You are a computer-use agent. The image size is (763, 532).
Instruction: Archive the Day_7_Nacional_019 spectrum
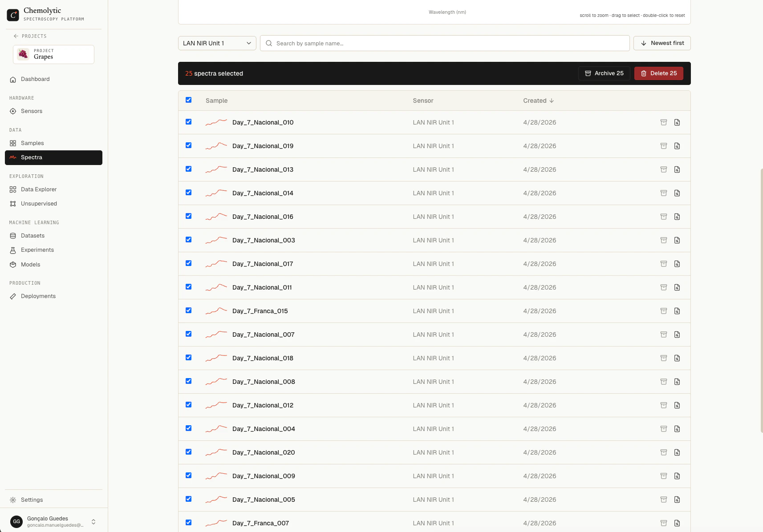(x=663, y=146)
